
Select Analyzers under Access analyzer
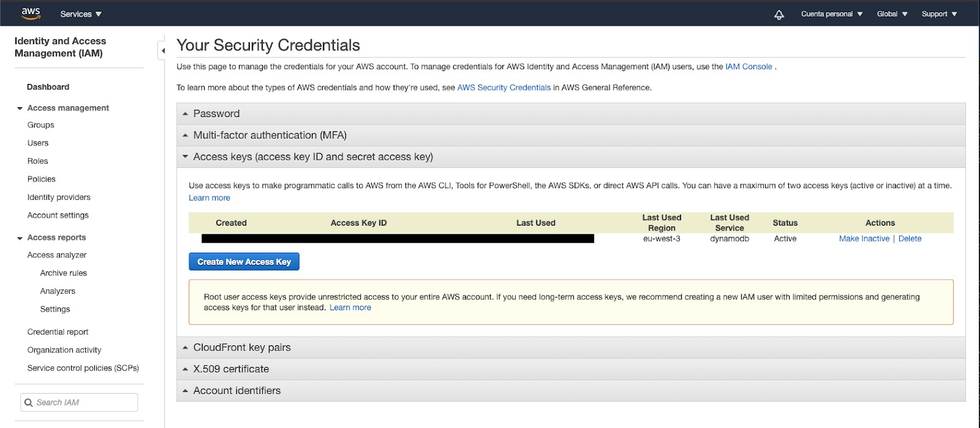click(58, 291)
